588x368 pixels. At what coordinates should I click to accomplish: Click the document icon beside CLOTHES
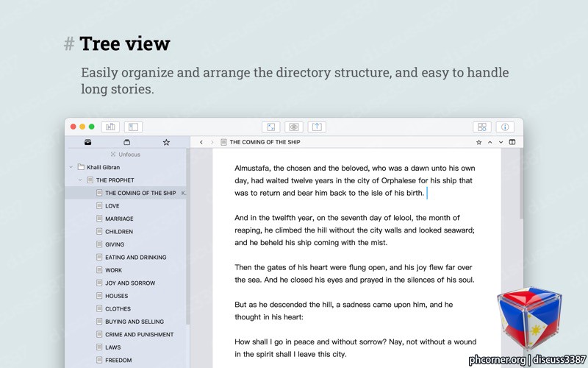click(x=99, y=308)
